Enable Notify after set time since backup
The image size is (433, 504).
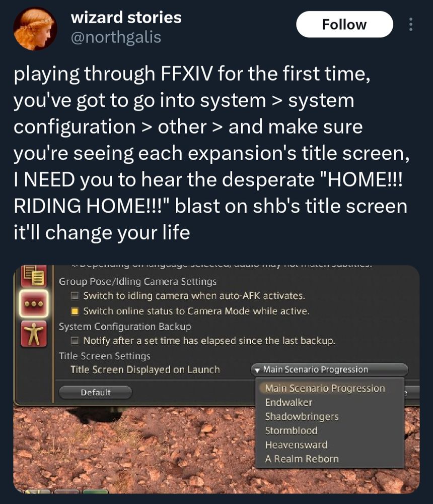(75, 340)
